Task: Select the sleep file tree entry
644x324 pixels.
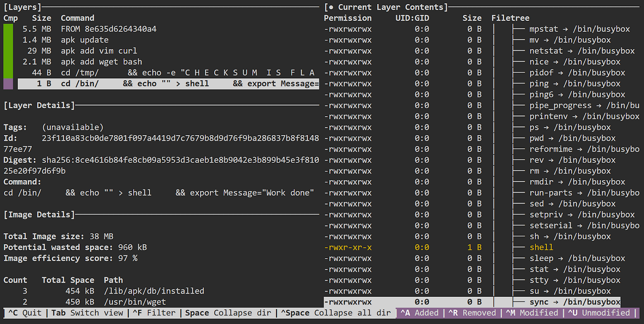Action: tap(577, 258)
